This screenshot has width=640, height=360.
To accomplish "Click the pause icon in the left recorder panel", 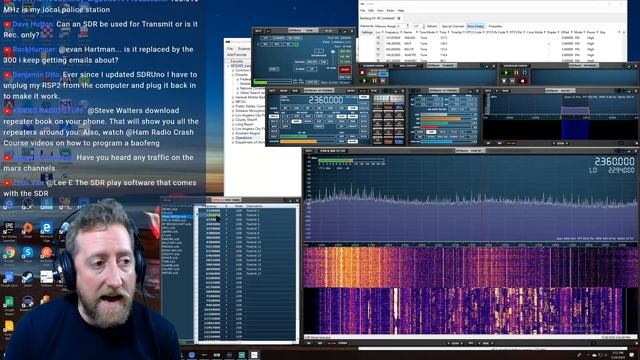I will [374, 81].
